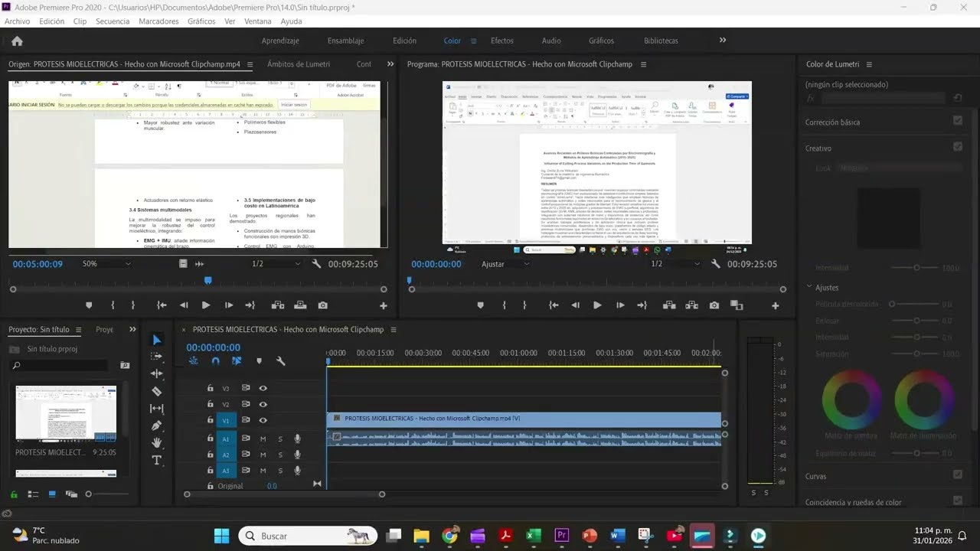The width and height of the screenshot is (980, 551).
Task: Switch project panel to list view
Action: [33, 494]
